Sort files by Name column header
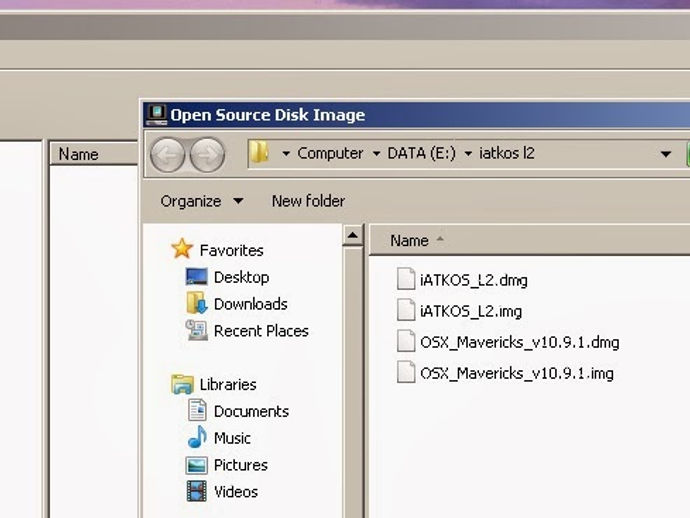This screenshot has height=518, width=690. (409, 240)
